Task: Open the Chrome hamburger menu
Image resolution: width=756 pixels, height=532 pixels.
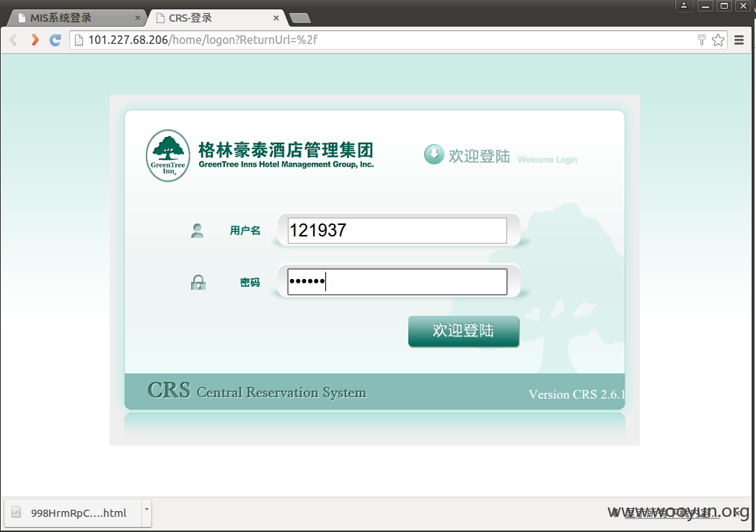Action: tap(739, 40)
